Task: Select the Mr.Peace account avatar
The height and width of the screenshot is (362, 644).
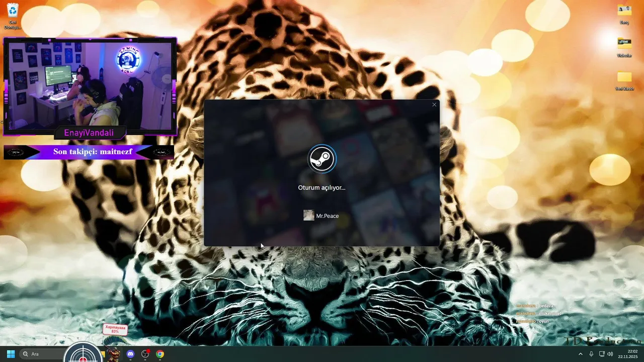Action: (x=308, y=216)
